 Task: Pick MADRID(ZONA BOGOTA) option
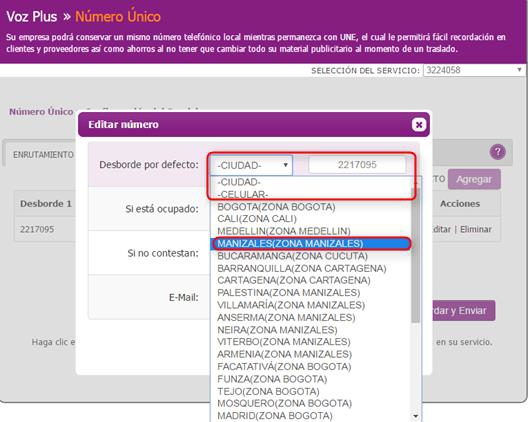pos(311,416)
